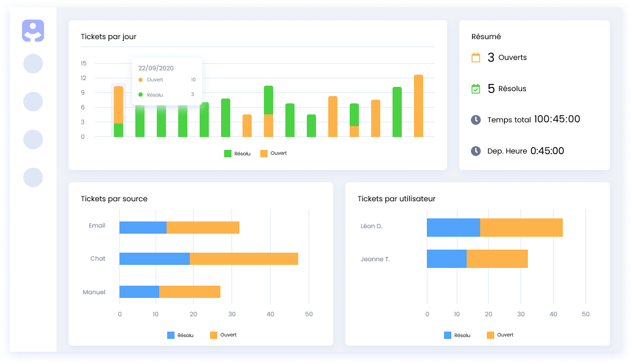This screenshot has width=632, height=364.
Task: Toggle Résolu legend in Tickets par jour
Action: click(237, 154)
